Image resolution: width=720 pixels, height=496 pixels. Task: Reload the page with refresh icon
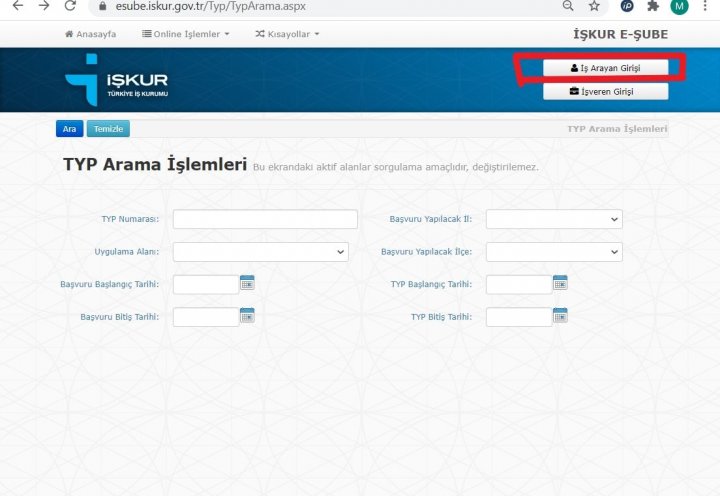pyautogui.click(x=70, y=6)
